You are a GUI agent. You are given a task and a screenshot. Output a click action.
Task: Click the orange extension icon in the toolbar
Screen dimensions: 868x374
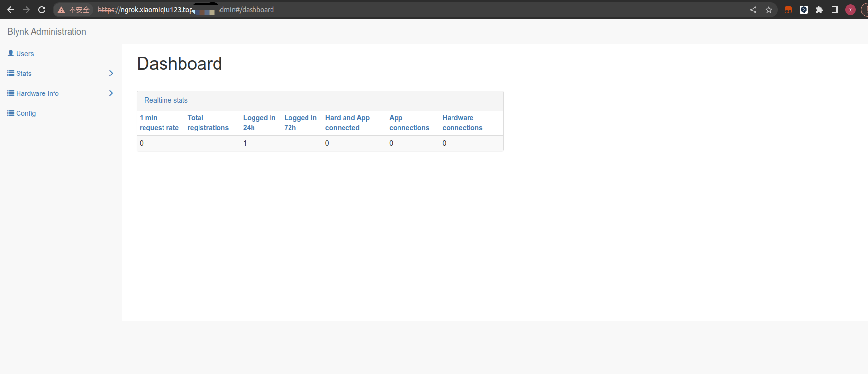[x=788, y=10]
